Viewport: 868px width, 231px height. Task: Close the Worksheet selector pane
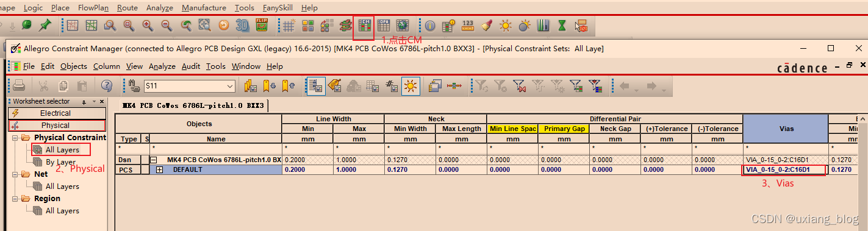pos(102,101)
